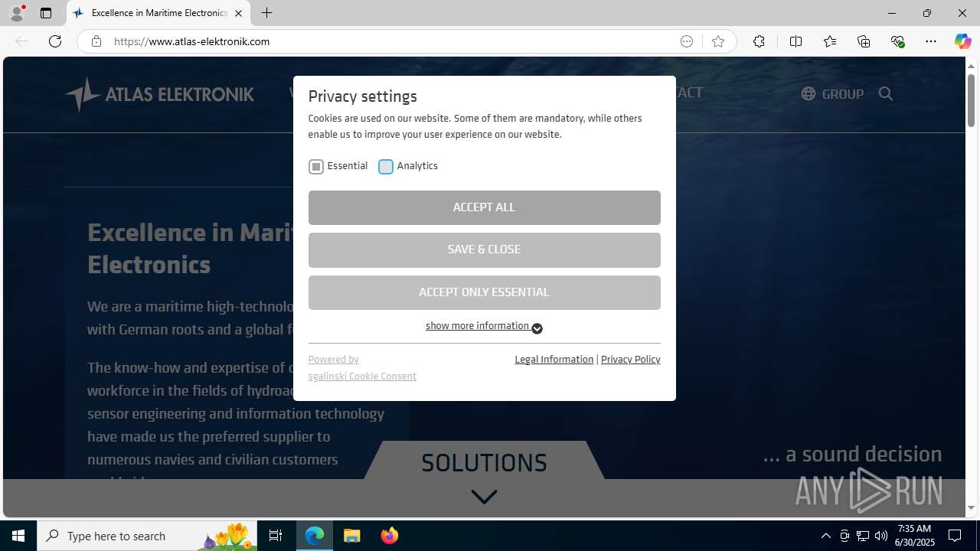The height and width of the screenshot is (551, 980).
Task: Open the reader options icon in address bar
Action: (x=687, y=41)
